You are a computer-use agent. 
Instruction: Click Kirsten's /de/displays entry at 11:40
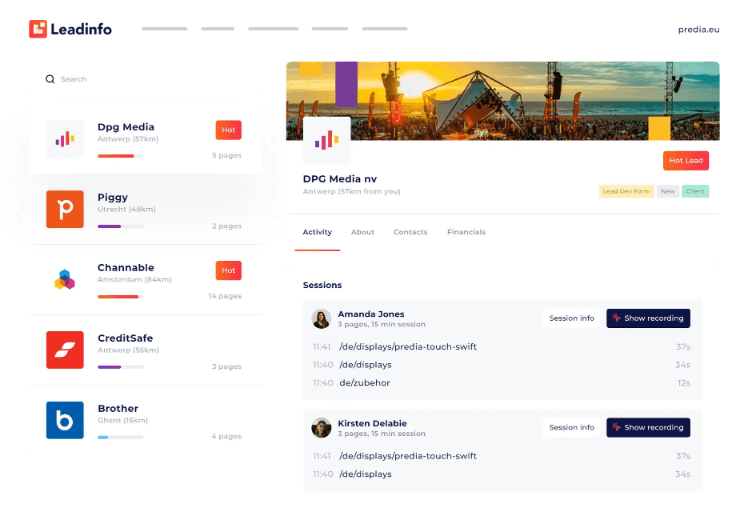pos(365,474)
